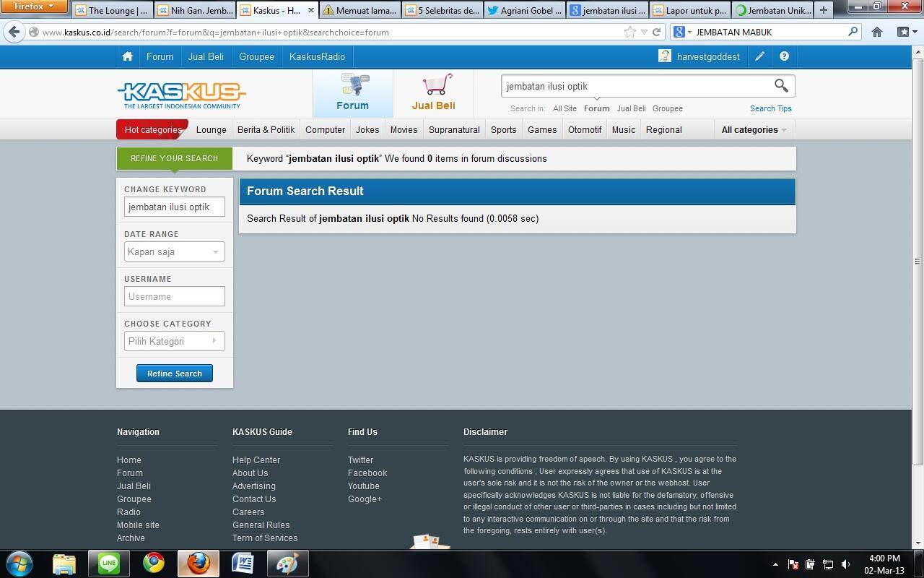Select 'All Site' search scope

coord(565,108)
